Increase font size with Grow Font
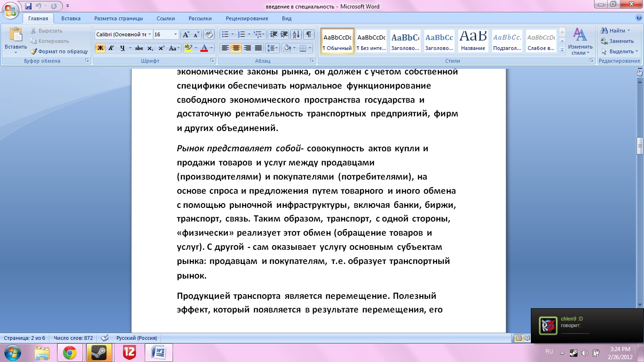This screenshot has width=644, height=362. [x=186, y=34]
